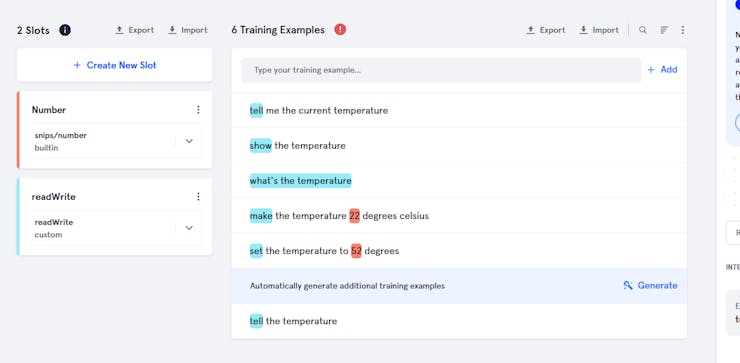
Task: Click the red warning icon by Training Examples
Action: (x=340, y=29)
